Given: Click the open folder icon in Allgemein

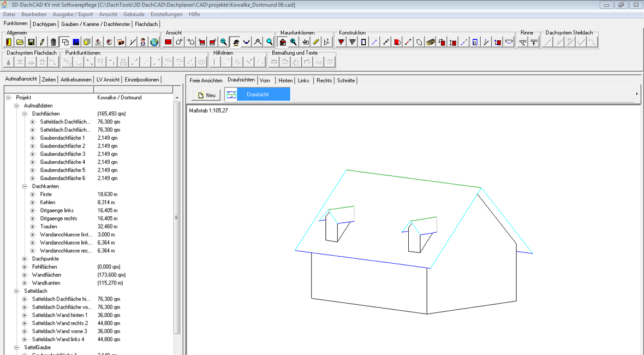Looking at the screenshot, I should click(20, 42).
